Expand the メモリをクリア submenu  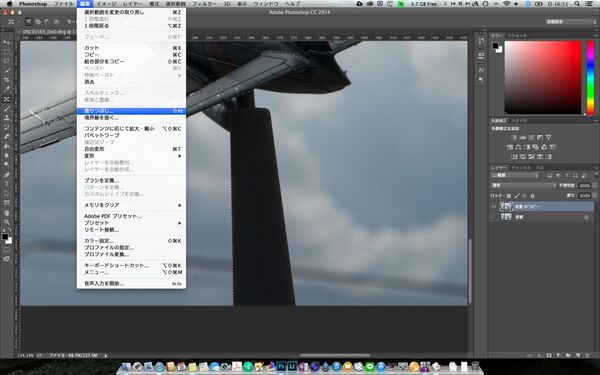click(x=132, y=205)
